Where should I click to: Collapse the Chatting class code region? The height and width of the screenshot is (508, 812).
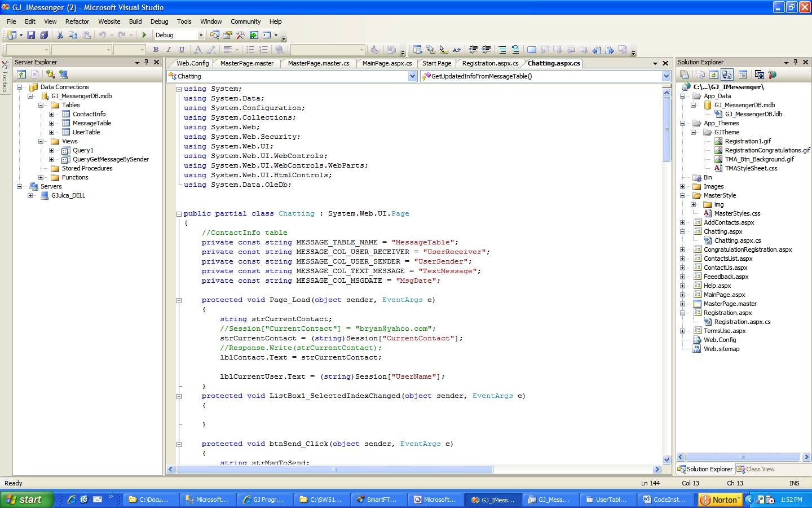(x=179, y=214)
